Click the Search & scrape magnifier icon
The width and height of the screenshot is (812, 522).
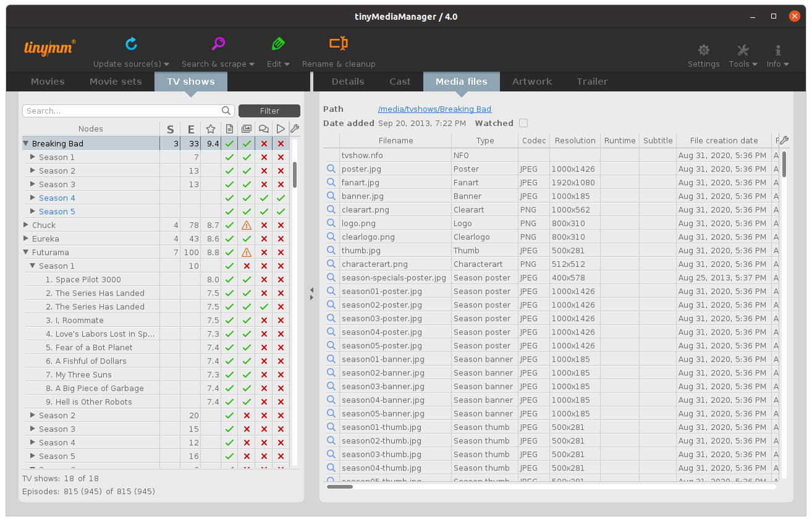(x=218, y=44)
